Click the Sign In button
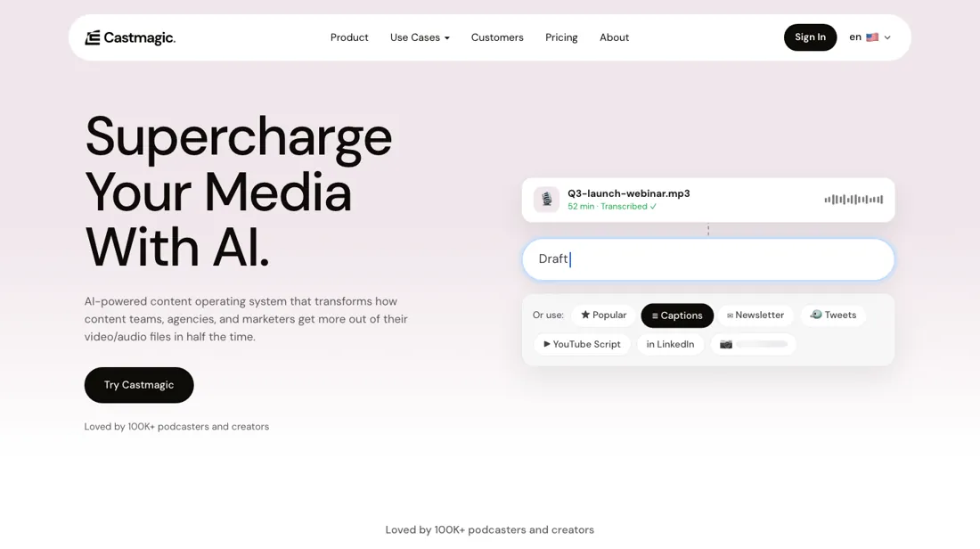 coord(810,37)
